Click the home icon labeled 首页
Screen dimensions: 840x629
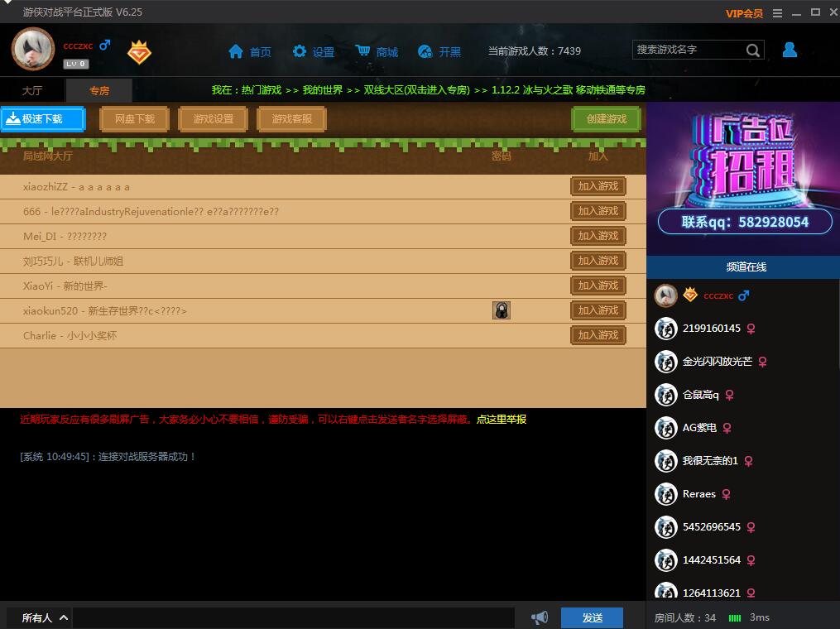(236, 51)
